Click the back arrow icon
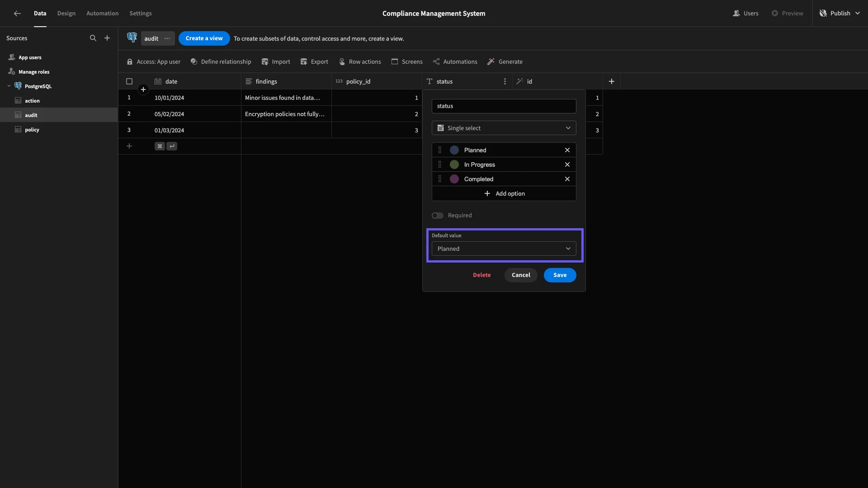Viewport: 868px width, 488px height. click(17, 14)
